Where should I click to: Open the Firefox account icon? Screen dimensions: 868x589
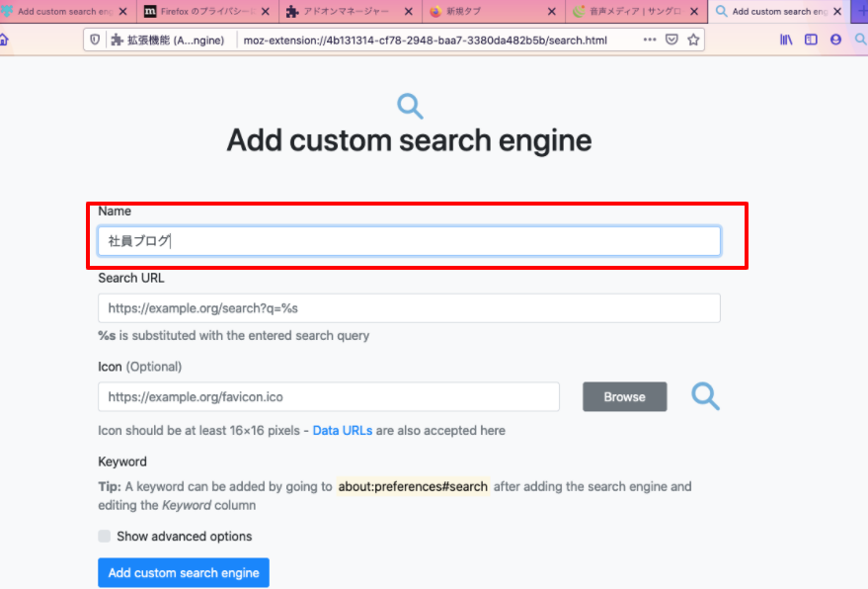click(835, 41)
